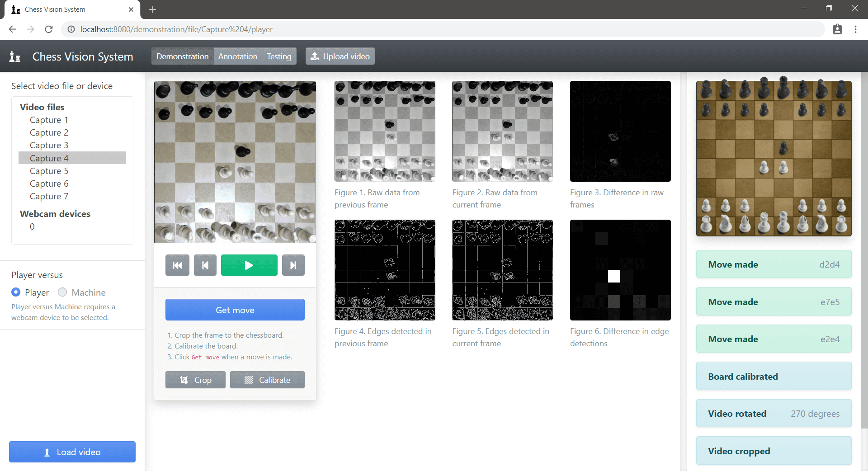
Task: Click the Upload video button
Action: click(340, 57)
